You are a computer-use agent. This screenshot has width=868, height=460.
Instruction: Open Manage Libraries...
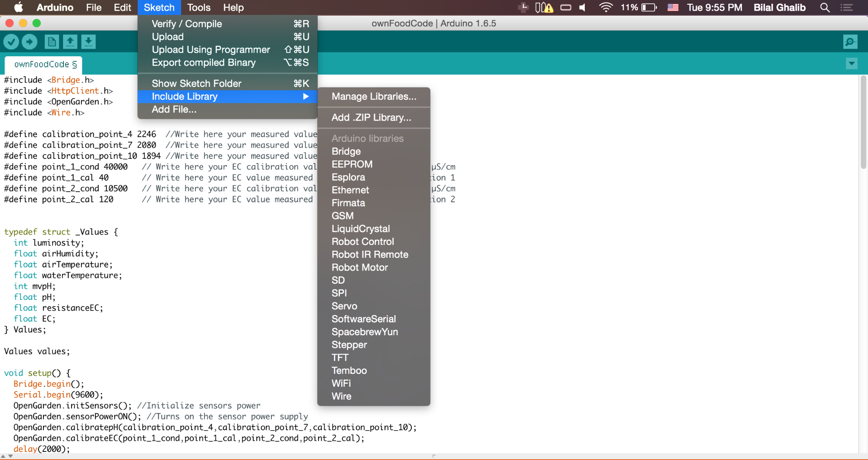tap(374, 97)
